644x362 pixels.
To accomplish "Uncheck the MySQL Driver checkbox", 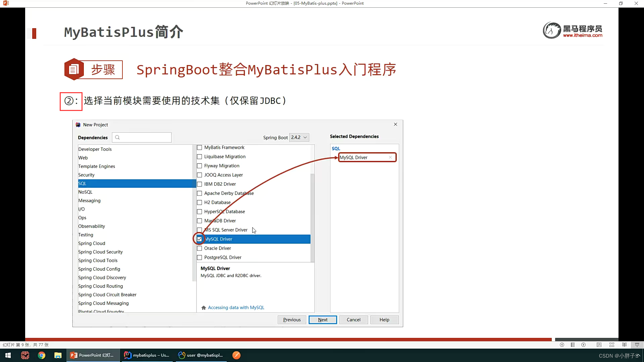I will point(200,239).
